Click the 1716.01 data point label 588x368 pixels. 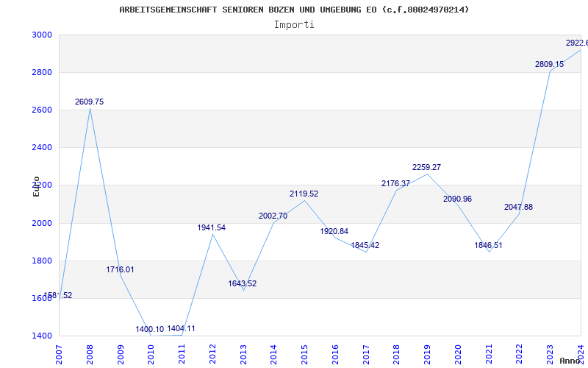tap(120, 269)
